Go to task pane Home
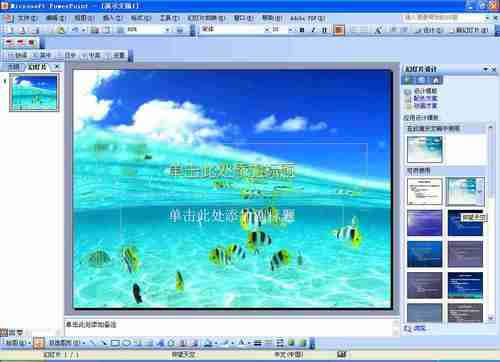Viewport: 500px width, 362px height. coord(436,80)
